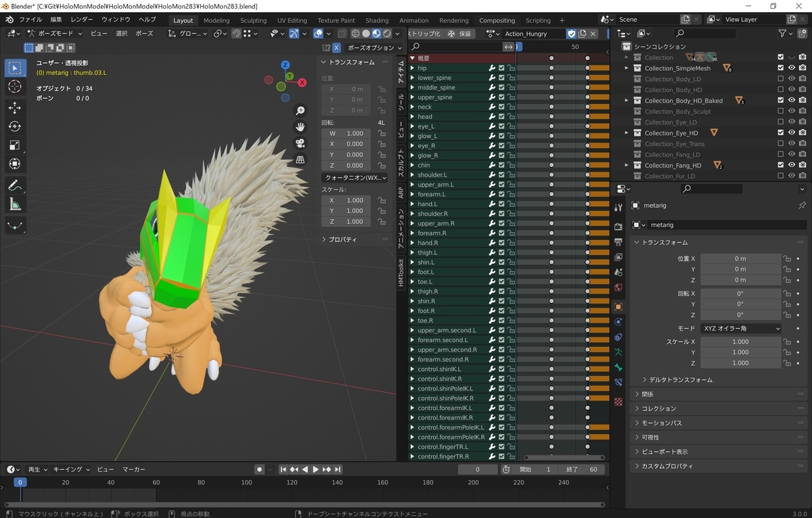
Task: Pin the metarig properties panel
Action: pos(802,206)
